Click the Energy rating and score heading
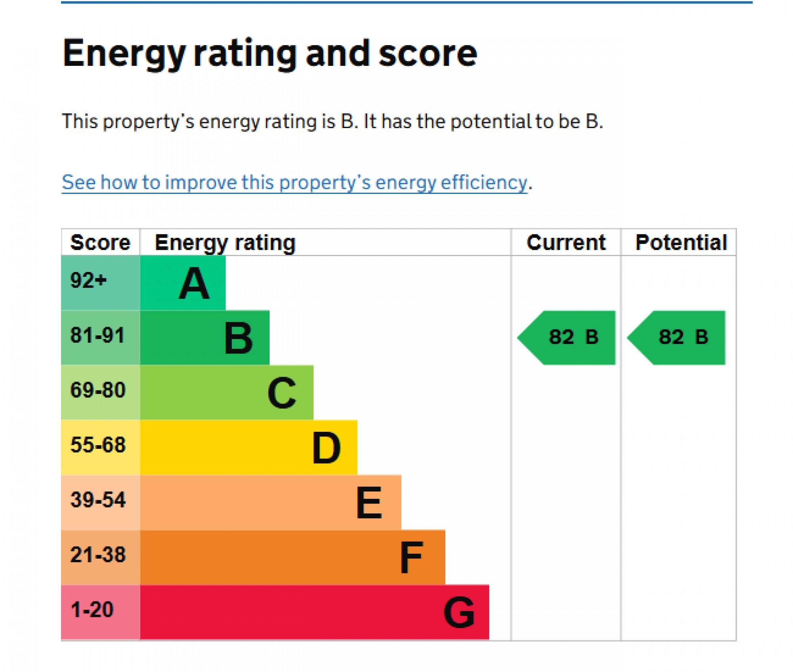Screen dimensions: 793x672 [x=270, y=54]
